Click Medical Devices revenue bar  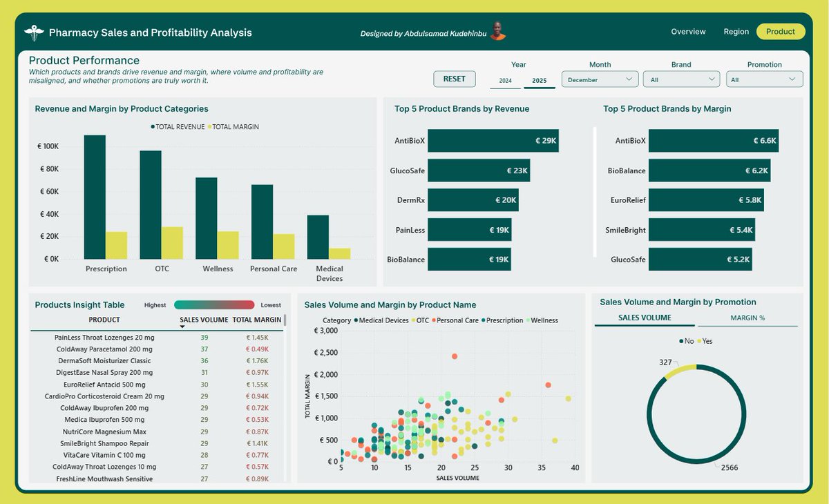click(x=318, y=237)
